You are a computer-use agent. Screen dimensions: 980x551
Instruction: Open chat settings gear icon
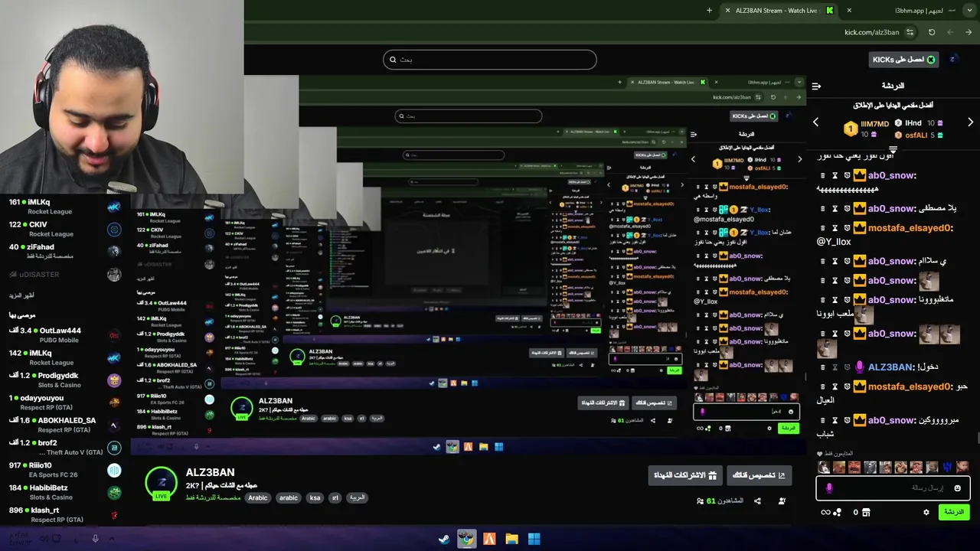[926, 513]
